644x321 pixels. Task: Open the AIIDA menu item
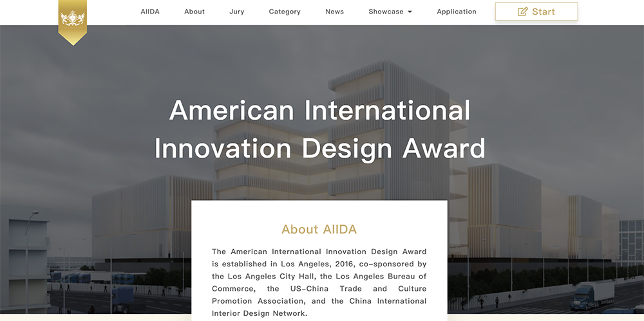click(150, 12)
